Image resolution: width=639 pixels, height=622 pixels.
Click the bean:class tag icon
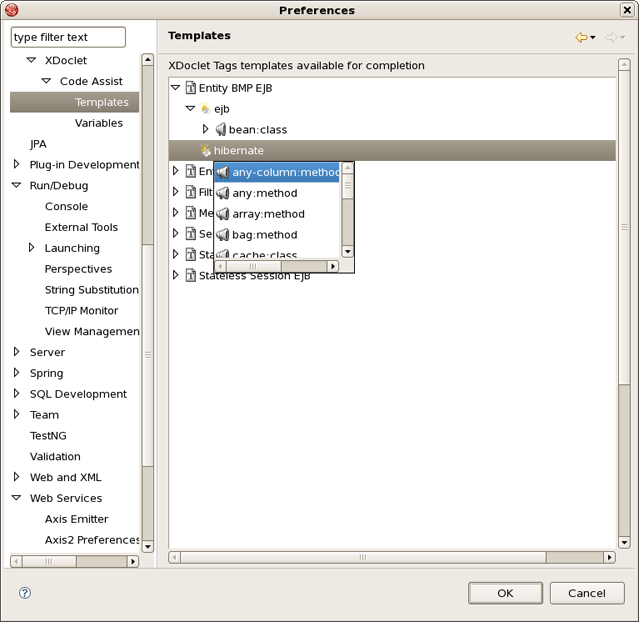pyautogui.click(x=221, y=130)
